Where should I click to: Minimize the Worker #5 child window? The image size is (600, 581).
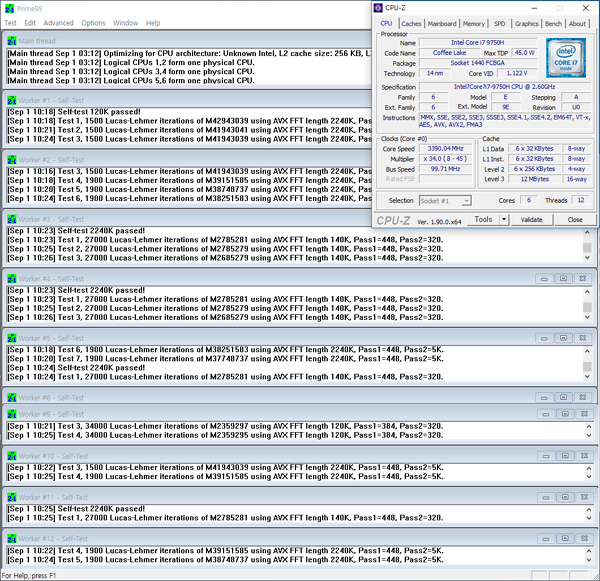(544, 338)
